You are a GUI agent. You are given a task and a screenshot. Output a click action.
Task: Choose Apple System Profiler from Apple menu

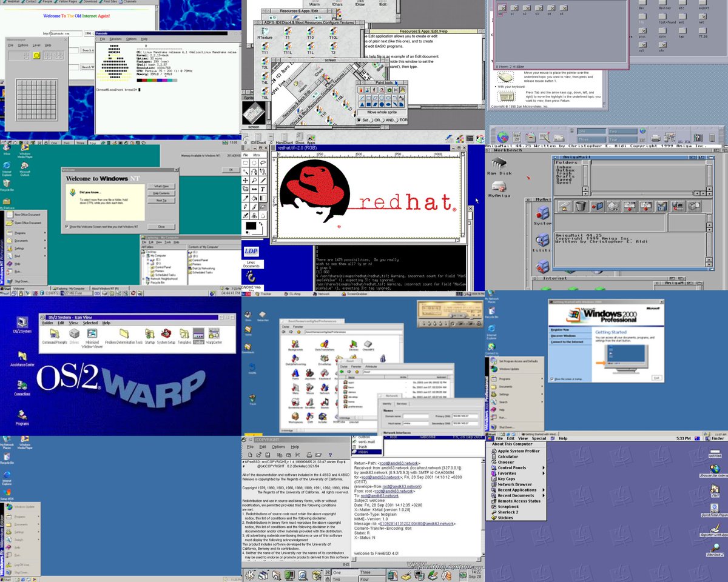tap(516, 451)
